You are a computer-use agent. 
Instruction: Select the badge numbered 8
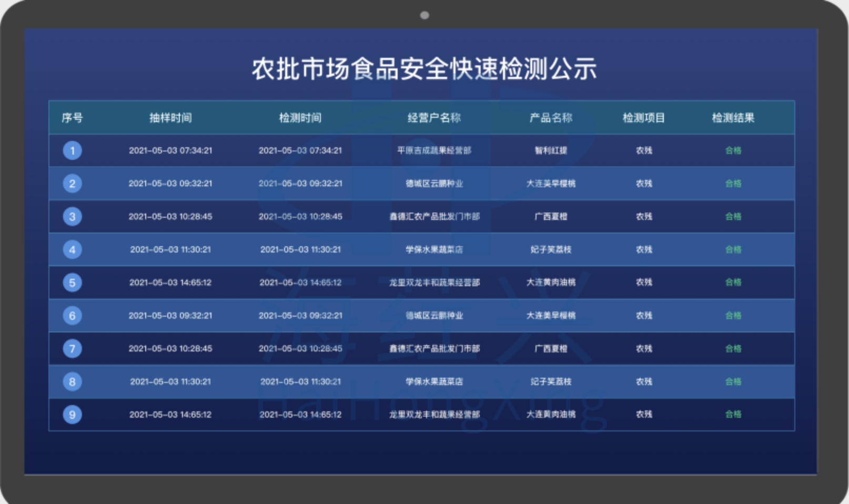pos(73,381)
